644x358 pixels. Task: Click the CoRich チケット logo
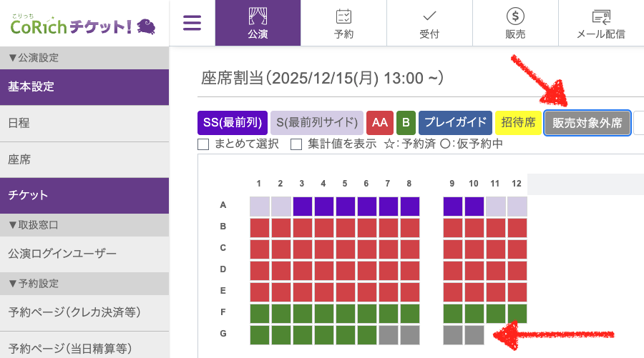click(81, 25)
